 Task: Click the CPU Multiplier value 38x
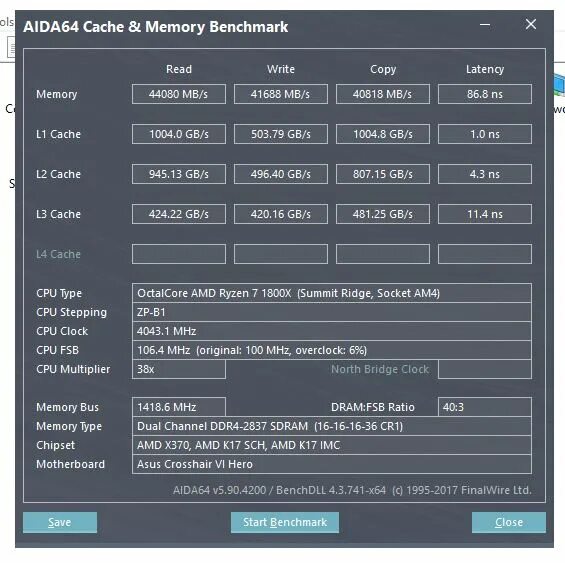point(179,369)
